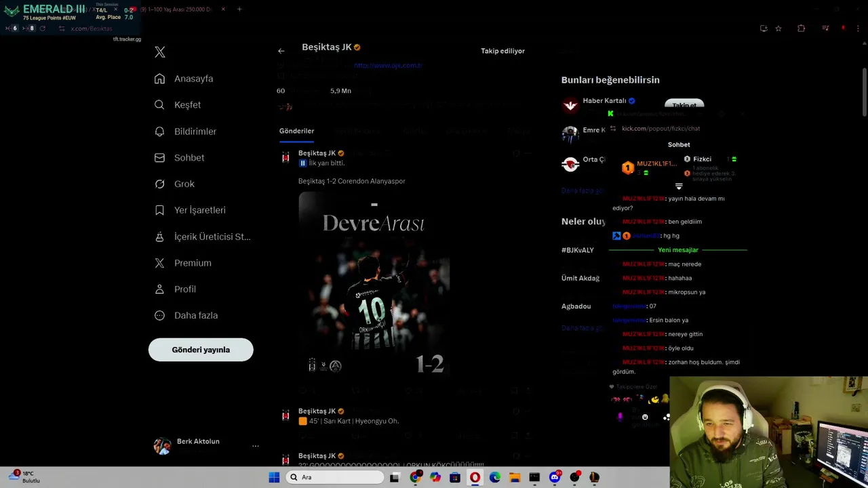The width and height of the screenshot is (868, 488).
Task: Open Daha fazla circle icon
Action: coord(159,315)
